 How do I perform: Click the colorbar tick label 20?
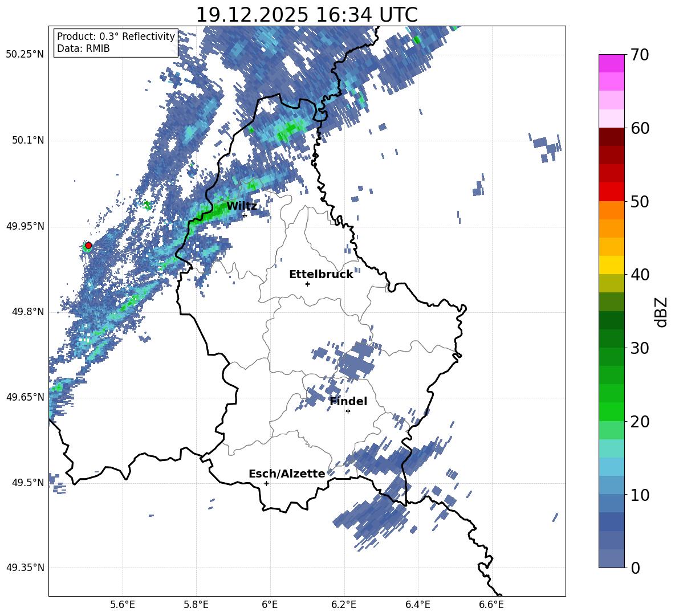click(x=640, y=421)
